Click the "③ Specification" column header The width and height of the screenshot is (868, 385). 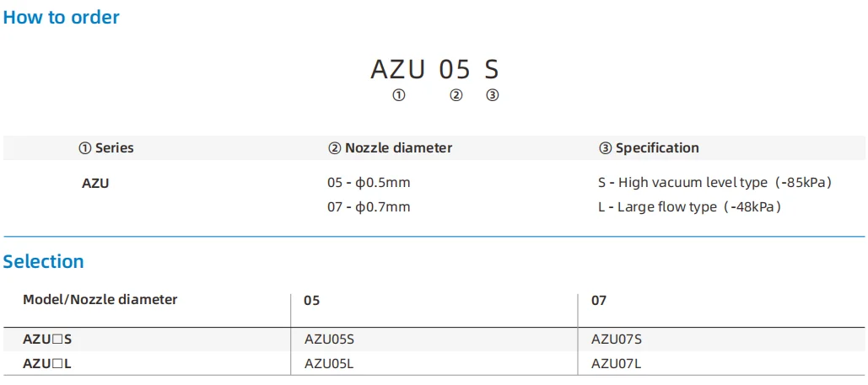(x=649, y=147)
